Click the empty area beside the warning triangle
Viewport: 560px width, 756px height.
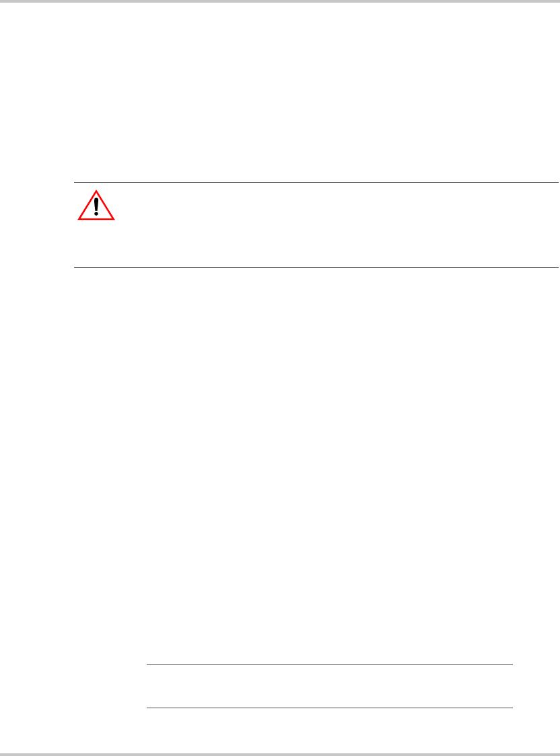click(x=338, y=225)
